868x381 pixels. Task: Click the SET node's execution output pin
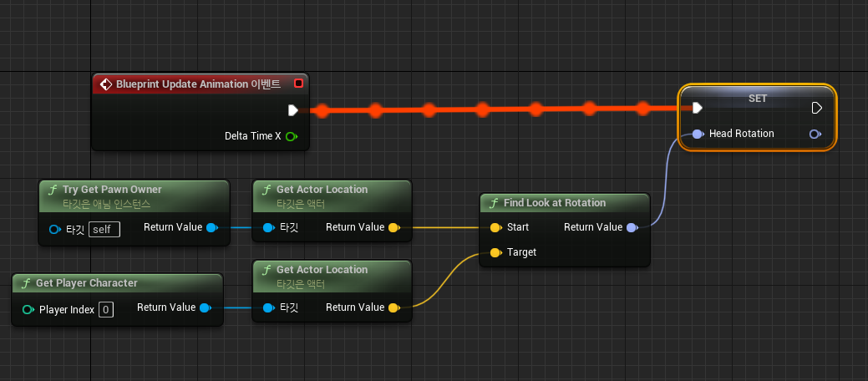click(817, 108)
